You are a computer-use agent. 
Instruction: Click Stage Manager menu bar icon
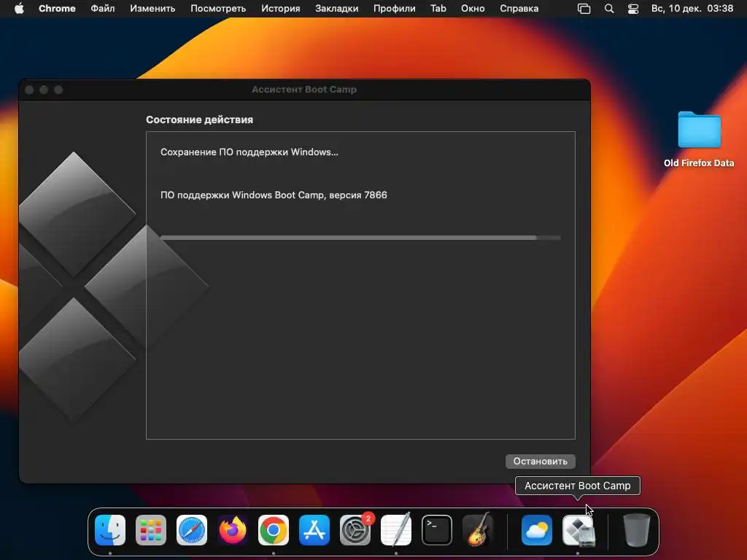pyautogui.click(x=584, y=9)
